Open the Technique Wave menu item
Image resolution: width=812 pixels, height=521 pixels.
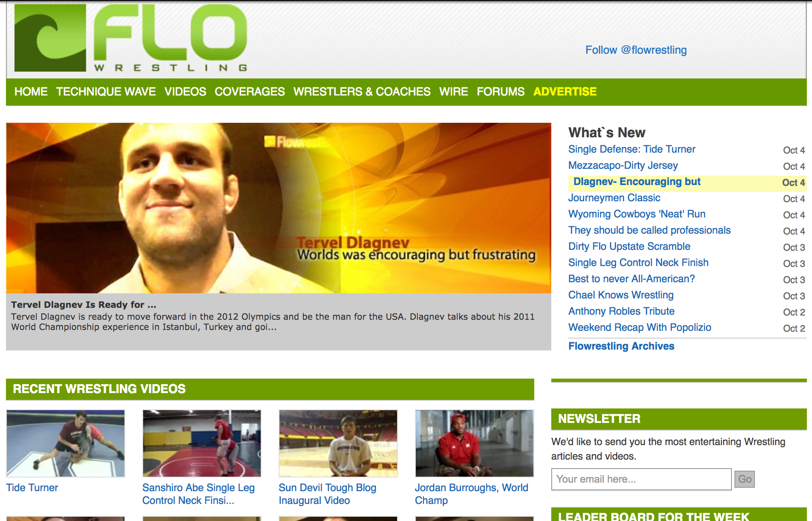click(x=106, y=92)
